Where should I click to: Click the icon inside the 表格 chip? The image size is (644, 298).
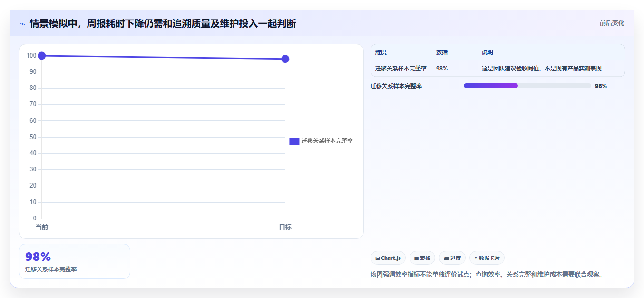[x=416, y=258]
